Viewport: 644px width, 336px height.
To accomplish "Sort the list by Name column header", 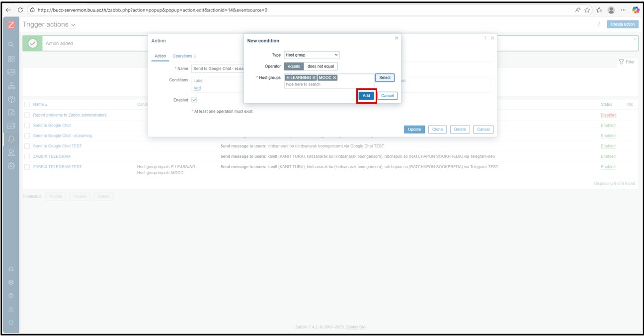I will coord(40,105).
